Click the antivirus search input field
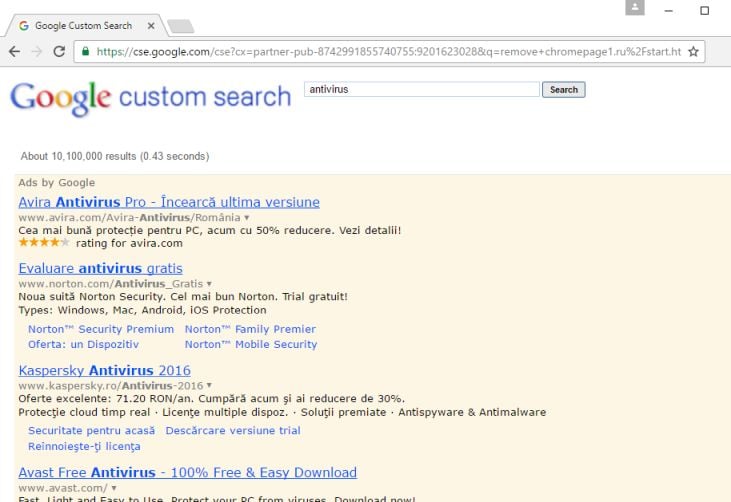The height and width of the screenshot is (502, 731). pyautogui.click(x=421, y=89)
